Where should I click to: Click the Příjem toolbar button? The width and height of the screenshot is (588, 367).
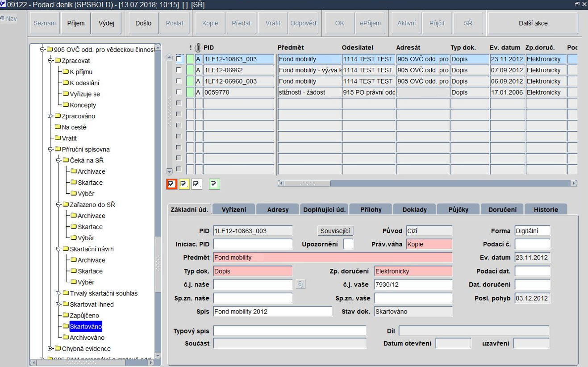76,23
